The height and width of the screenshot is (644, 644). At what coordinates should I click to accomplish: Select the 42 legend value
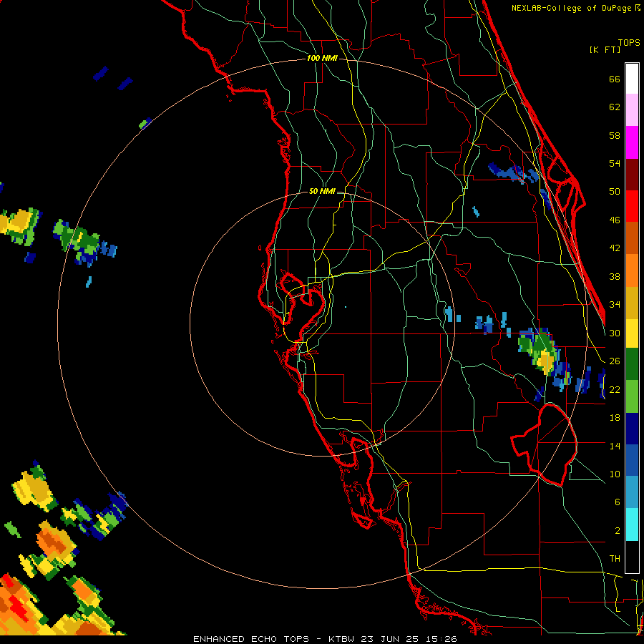615,248
